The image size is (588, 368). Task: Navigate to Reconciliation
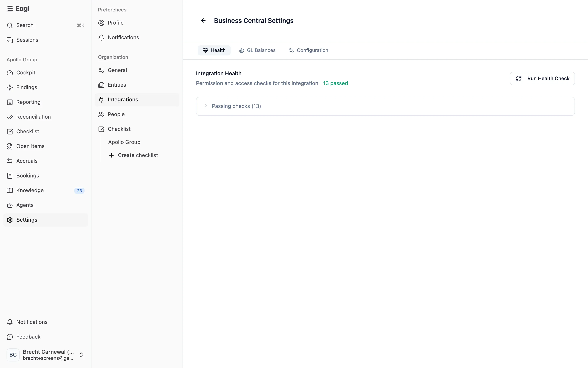(46, 117)
